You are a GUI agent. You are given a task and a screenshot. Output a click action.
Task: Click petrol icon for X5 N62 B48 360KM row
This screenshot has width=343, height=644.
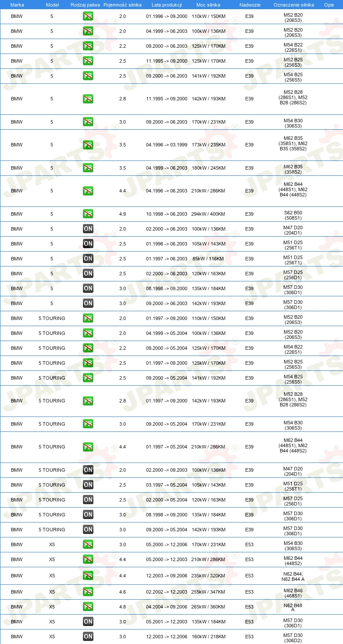[88, 607]
